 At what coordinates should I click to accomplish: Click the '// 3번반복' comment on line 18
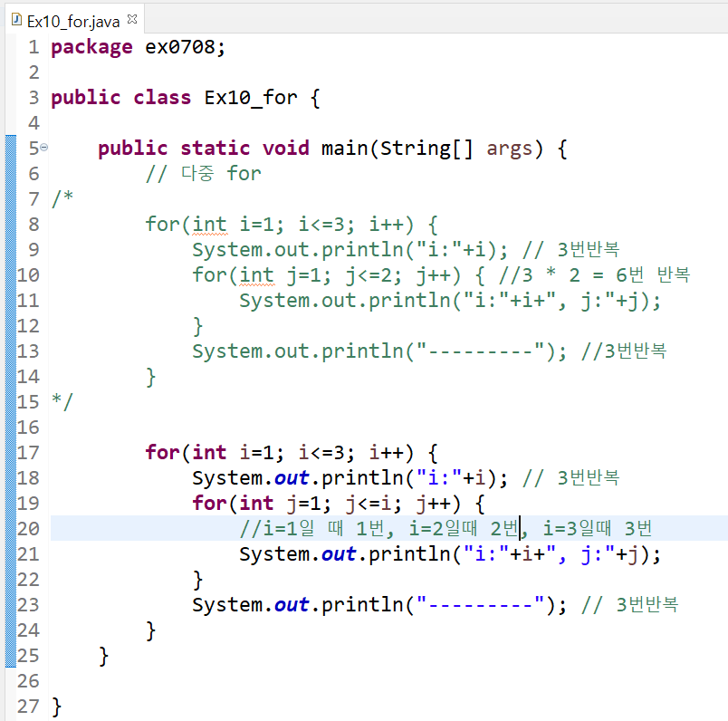coord(571,478)
